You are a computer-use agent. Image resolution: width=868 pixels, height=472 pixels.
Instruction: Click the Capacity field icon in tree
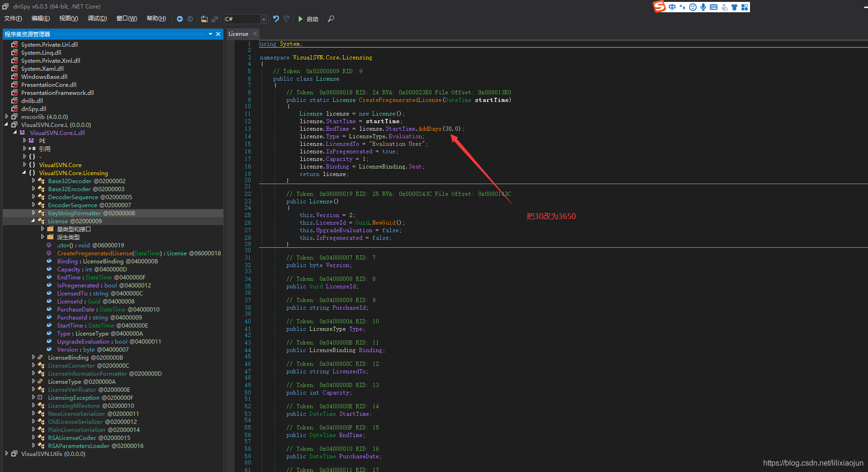pos(49,269)
